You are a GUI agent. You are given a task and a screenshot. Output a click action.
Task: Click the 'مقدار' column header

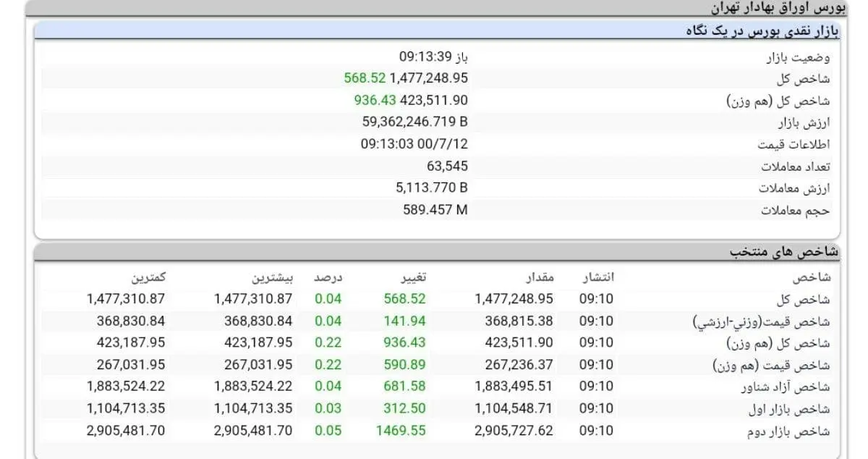(x=538, y=277)
